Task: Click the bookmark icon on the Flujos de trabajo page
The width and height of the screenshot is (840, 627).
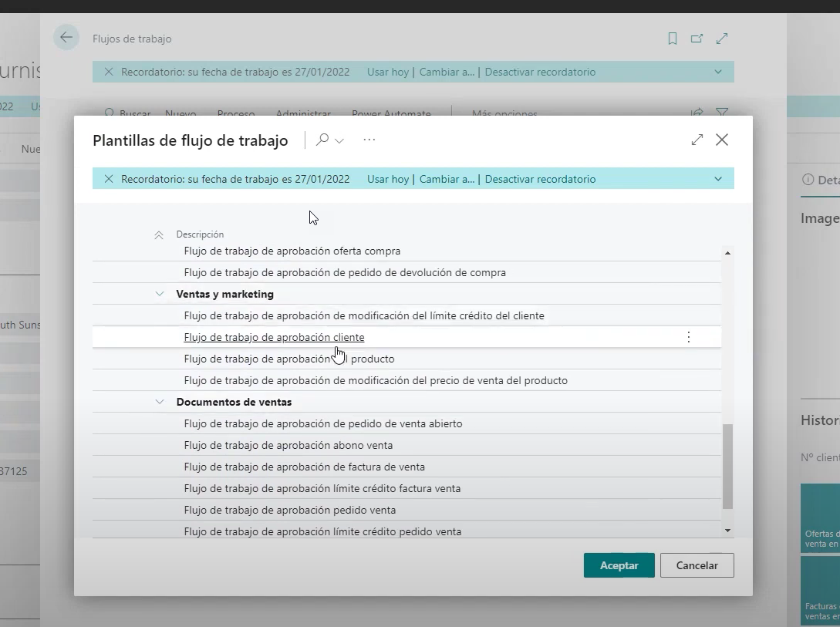Action: click(673, 39)
